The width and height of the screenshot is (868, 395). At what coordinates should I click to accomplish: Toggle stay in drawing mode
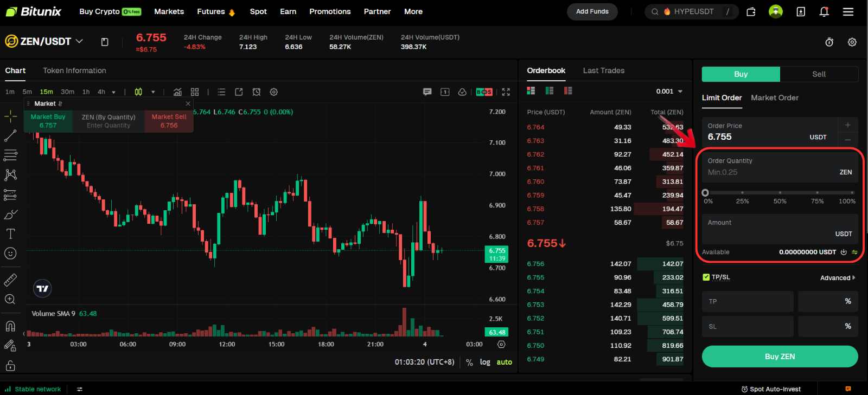coord(10,345)
